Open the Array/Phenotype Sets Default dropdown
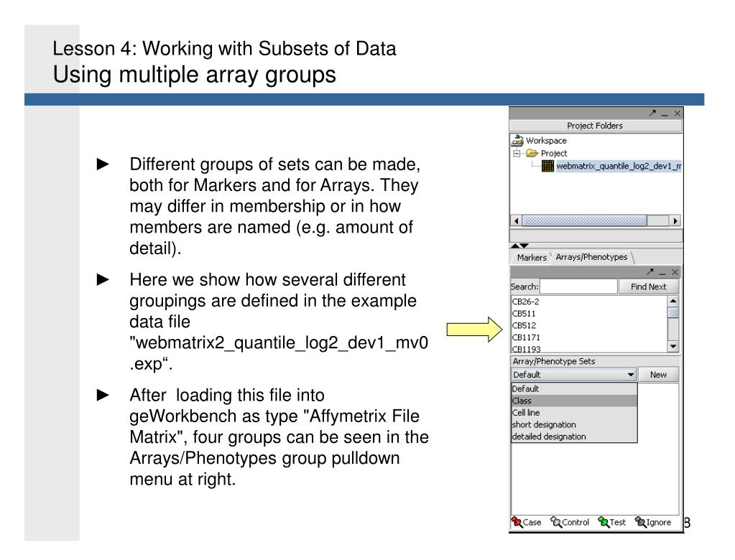The image size is (735, 560). [574, 375]
